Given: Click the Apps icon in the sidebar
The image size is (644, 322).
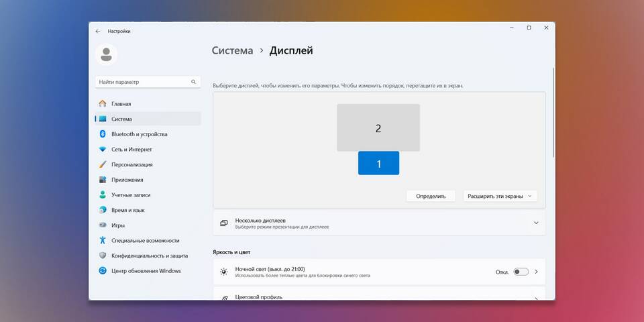Looking at the screenshot, I should click(103, 180).
